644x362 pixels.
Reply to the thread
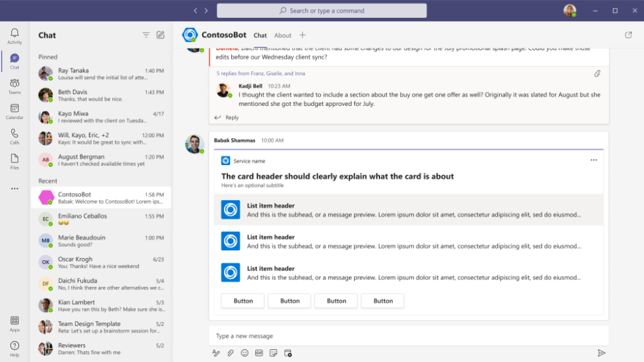[x=227, y=118]
